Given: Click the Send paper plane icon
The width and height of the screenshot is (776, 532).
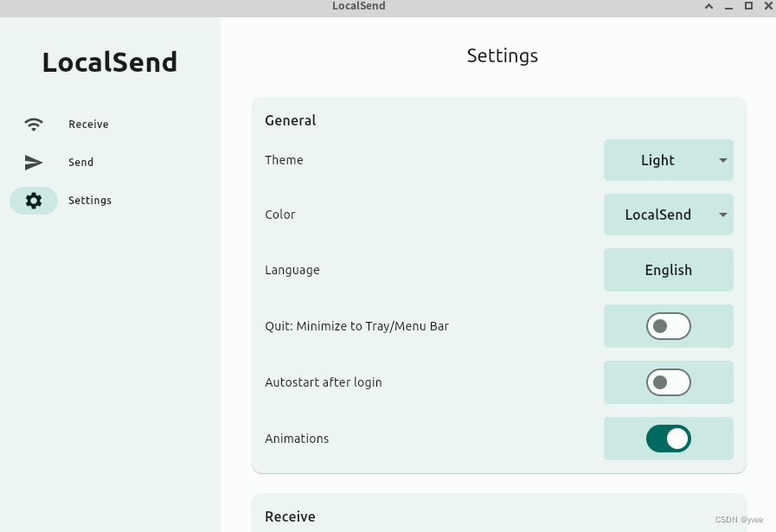Looking at the screenshot, I should pyautogui.click(x=34, y=163).
